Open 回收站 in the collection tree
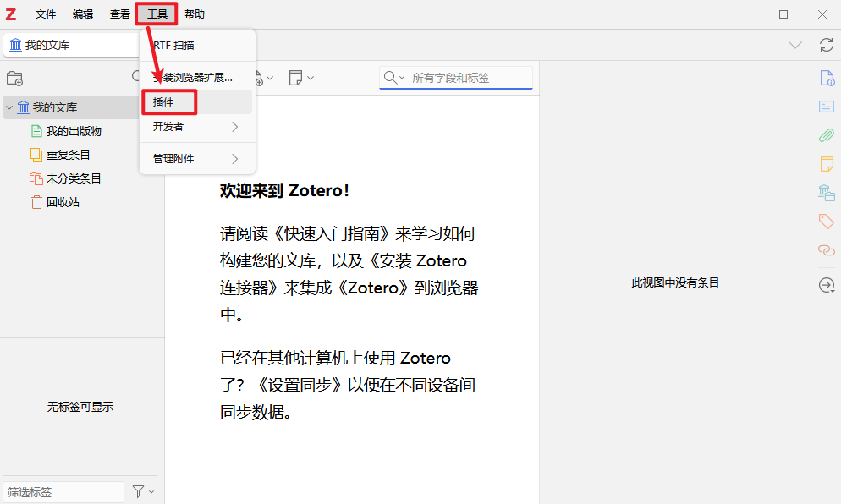 pyautogui.click(x=63, y=202)
